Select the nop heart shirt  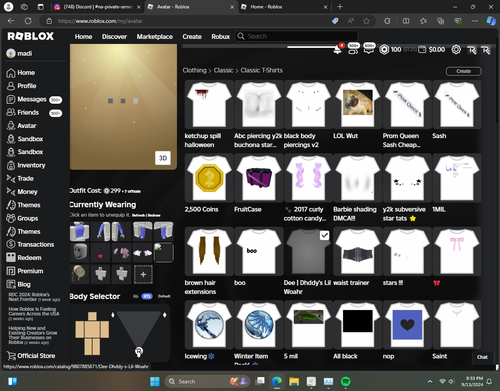click(x=407, y=325)
